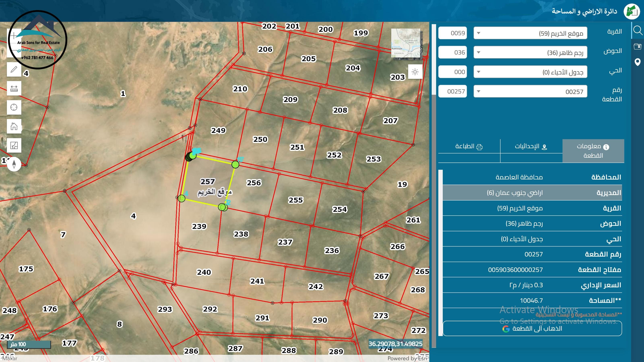This screenshot has height=362, width=644.
Task: Switch to the الطباعة tab
Action: [x=469, y=147]
